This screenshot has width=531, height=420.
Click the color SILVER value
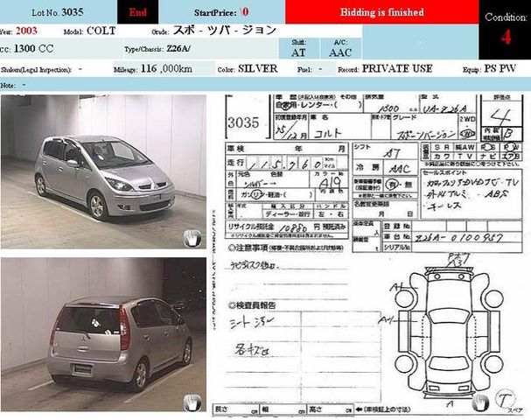click(258, 69)
